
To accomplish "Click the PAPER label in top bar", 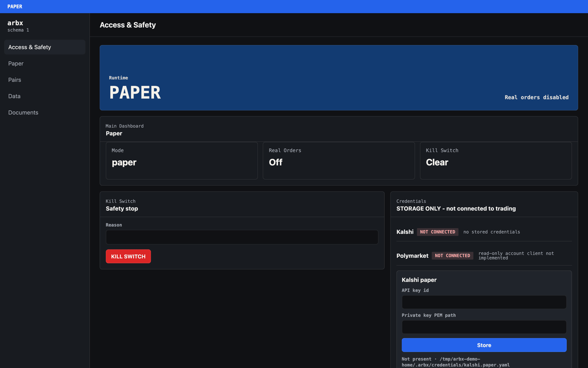I will [15, 7].
